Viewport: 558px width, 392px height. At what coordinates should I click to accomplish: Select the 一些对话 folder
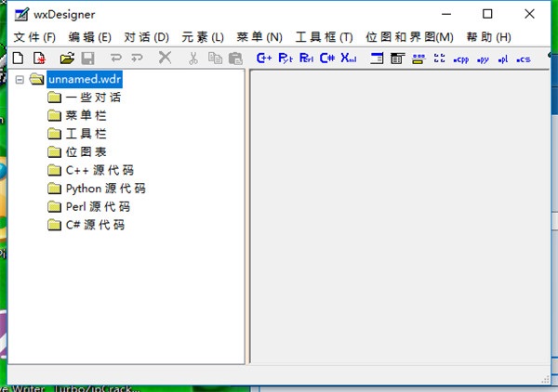[x=93, y=98]
